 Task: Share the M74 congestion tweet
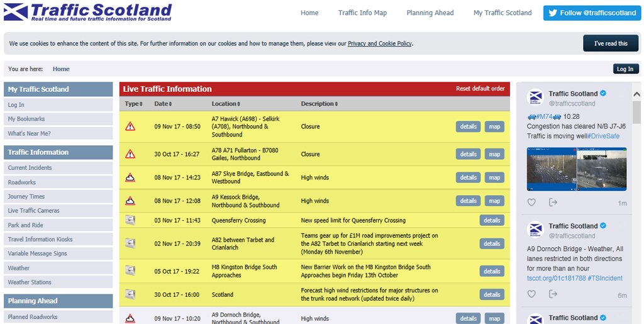pyautogui.click(x=553, y=203)
